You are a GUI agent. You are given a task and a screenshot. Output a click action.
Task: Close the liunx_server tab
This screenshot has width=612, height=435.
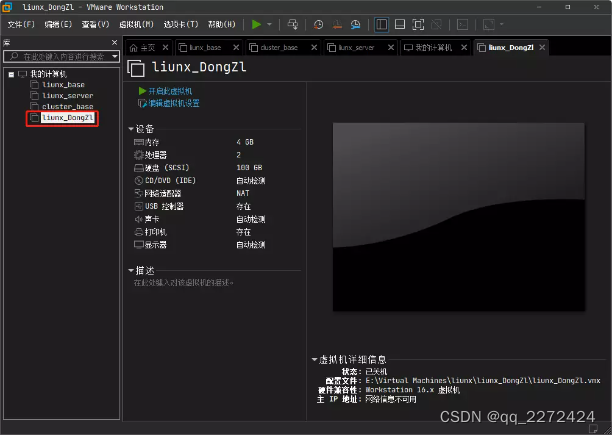[x=391, y=47]
